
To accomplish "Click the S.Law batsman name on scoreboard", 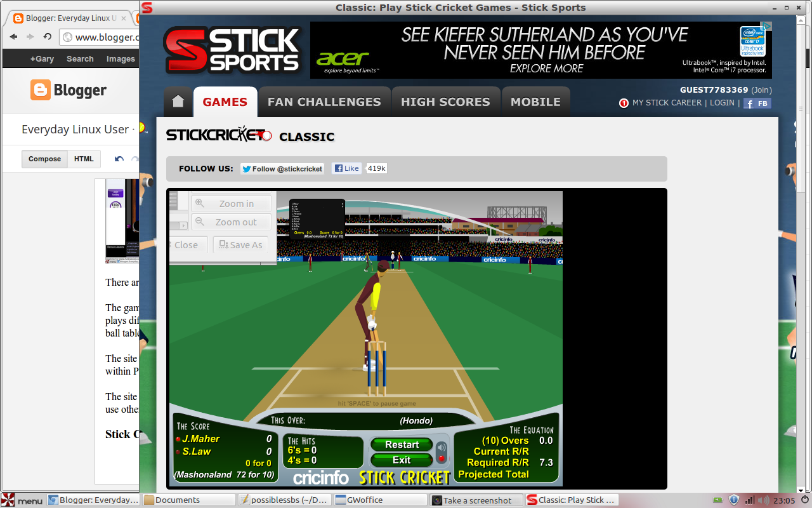I will coord(197,451).
